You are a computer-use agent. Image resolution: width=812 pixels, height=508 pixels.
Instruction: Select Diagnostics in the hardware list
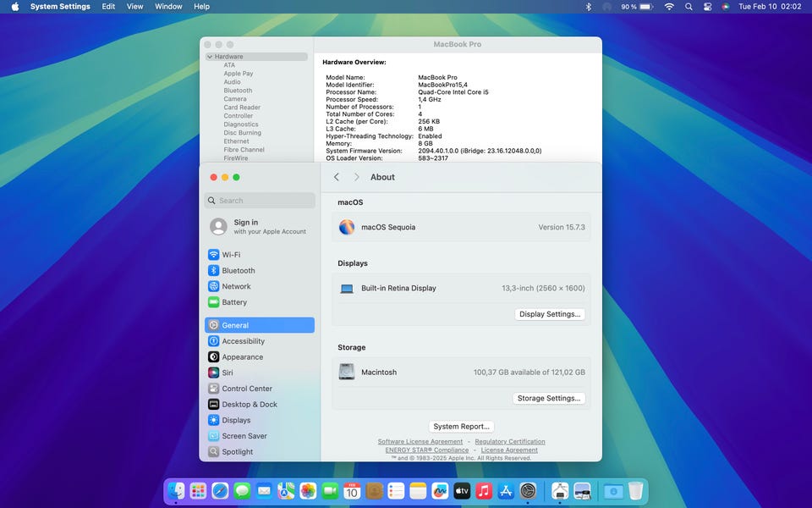point(241,124)
